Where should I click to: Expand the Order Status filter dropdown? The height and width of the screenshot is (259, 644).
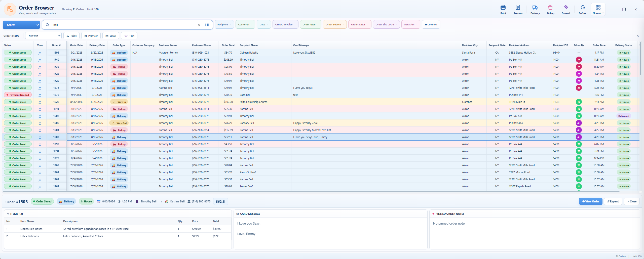(x=360, y=25)
